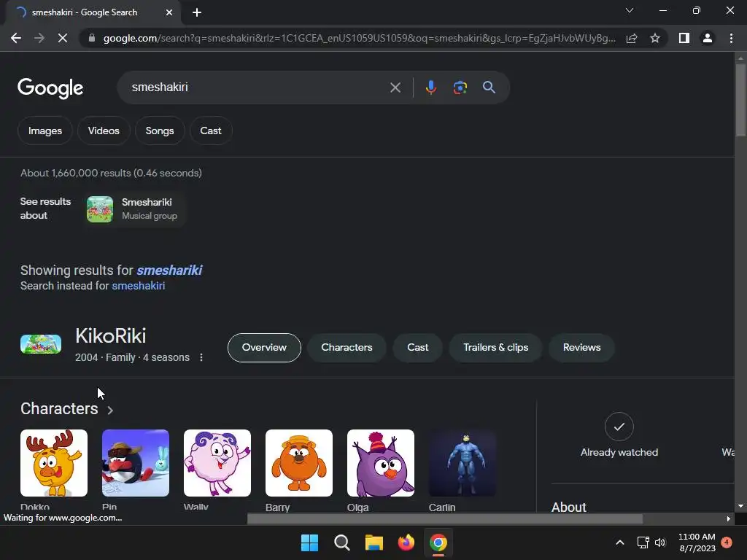The image size is (747, 560).
Task: Open File Explorer from taskbar
Action: pyautogui.click(x=374, y=542)
